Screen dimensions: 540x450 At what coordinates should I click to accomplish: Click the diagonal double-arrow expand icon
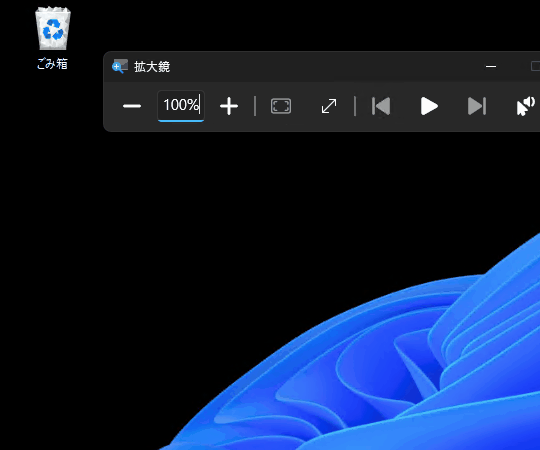click(x=329, y=106)
